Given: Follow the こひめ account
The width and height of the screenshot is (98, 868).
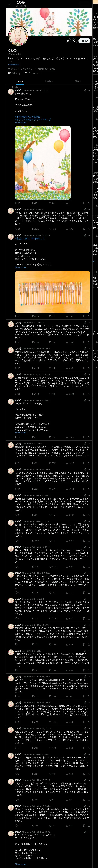Looking at the screenshot, I should 84,41.
